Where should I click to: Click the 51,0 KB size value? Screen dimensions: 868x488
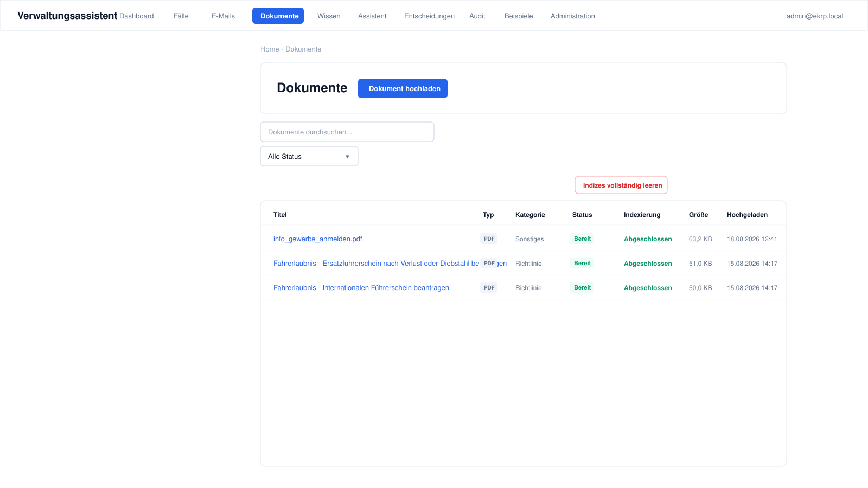pyautogui.click(x=700, y=264)
